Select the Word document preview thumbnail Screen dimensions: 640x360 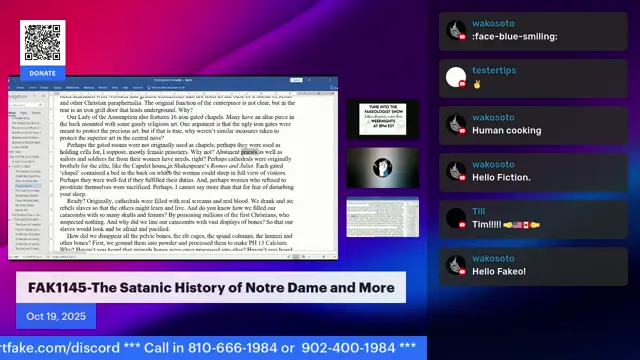pos(382,217)
